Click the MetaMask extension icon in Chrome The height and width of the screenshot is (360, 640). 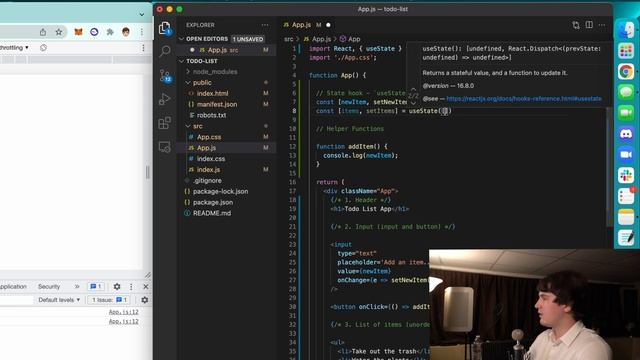78,32
